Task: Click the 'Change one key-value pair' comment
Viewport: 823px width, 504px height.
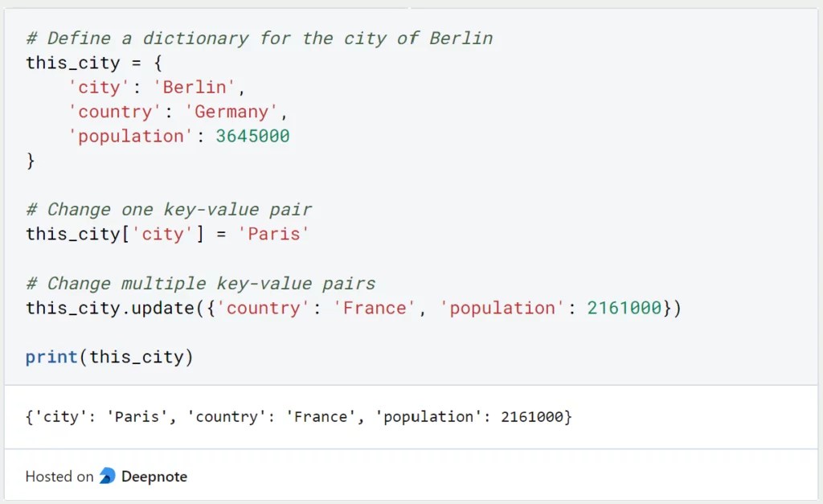Action: [x=169, y=209]
